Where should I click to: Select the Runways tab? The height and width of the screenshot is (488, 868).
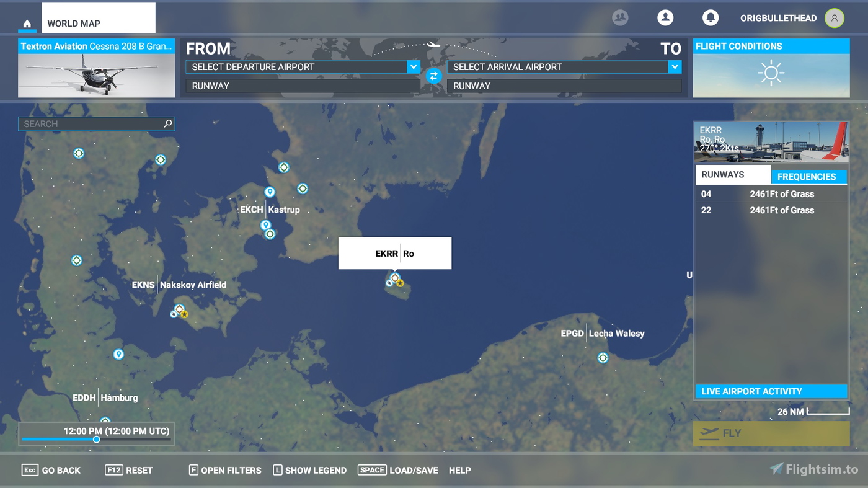(x=733, y=174)
